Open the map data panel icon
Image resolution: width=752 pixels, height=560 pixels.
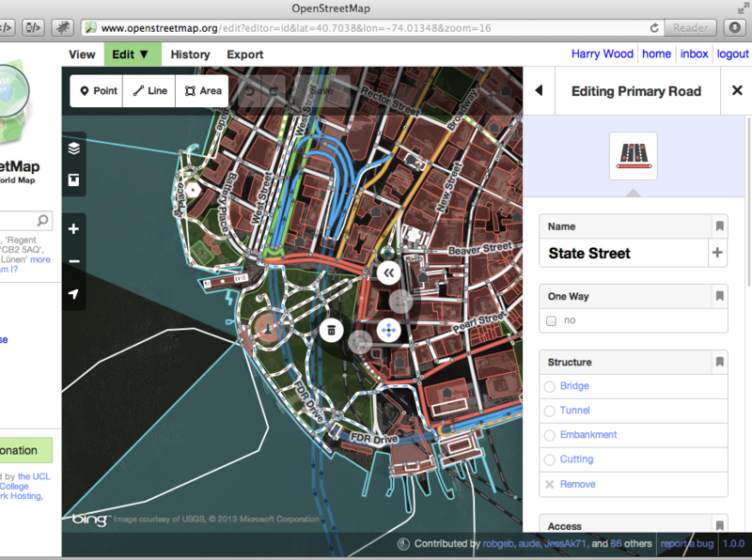[74, 179]
